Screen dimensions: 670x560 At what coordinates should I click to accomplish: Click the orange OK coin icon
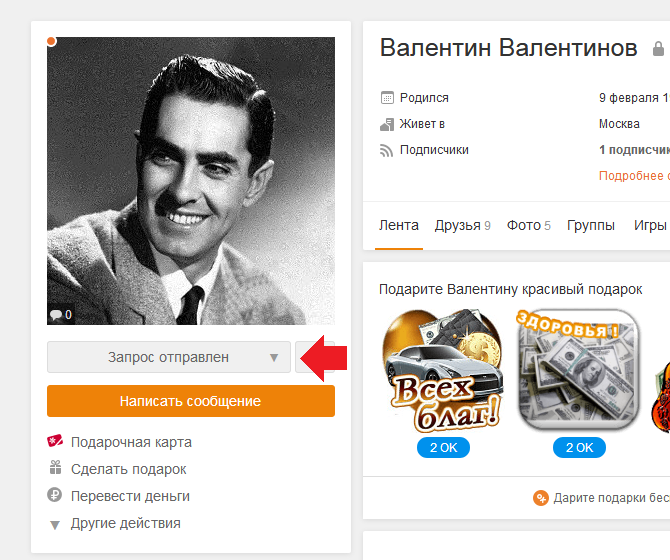[x=541, y=498]
